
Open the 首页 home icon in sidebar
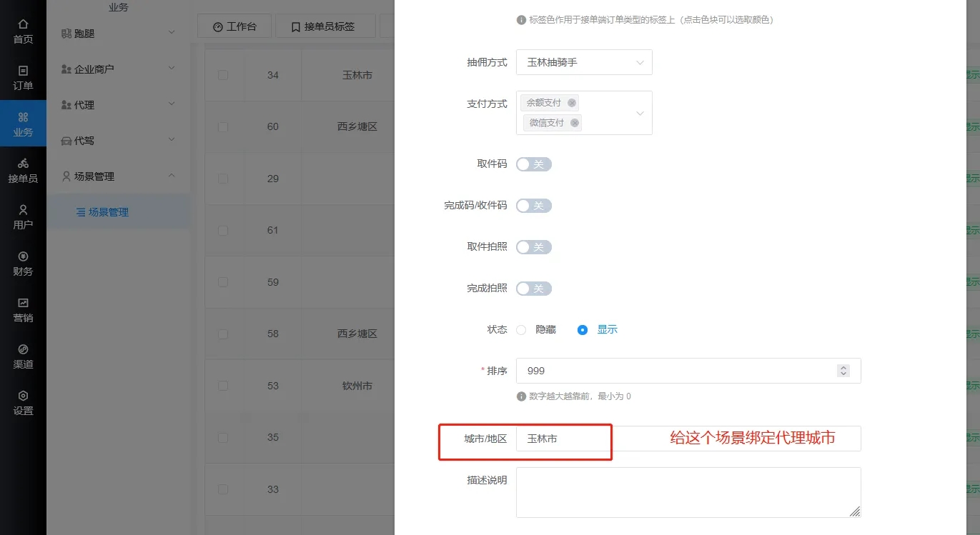pos(23,31)
